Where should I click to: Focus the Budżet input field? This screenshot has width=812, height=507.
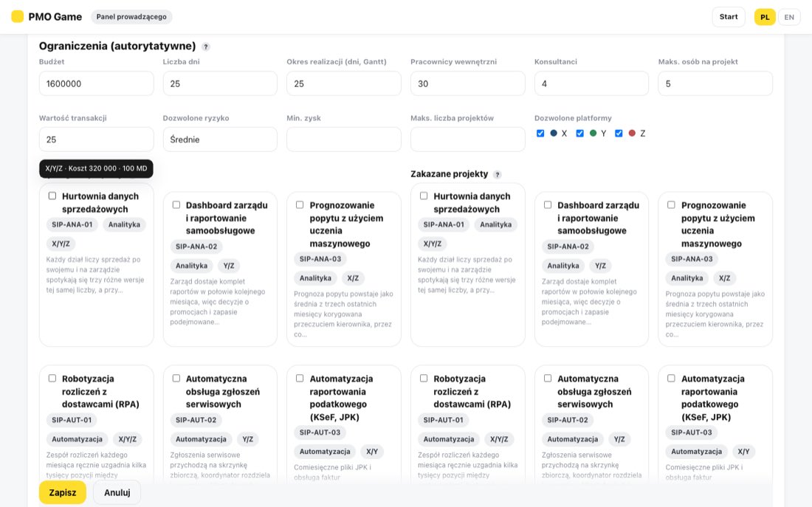96,83
